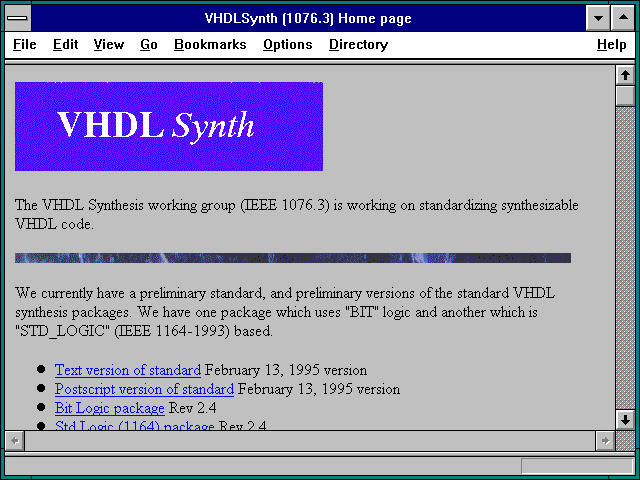
Task: Click the horizontal scrollbar right arrow
Action: [605, 441]
